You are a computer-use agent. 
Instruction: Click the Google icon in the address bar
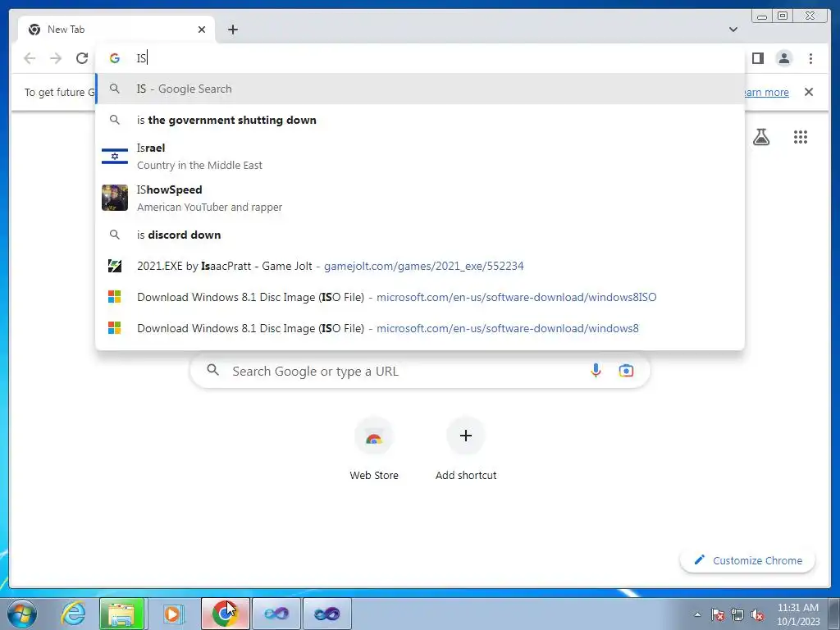click(x=115, y=58)
